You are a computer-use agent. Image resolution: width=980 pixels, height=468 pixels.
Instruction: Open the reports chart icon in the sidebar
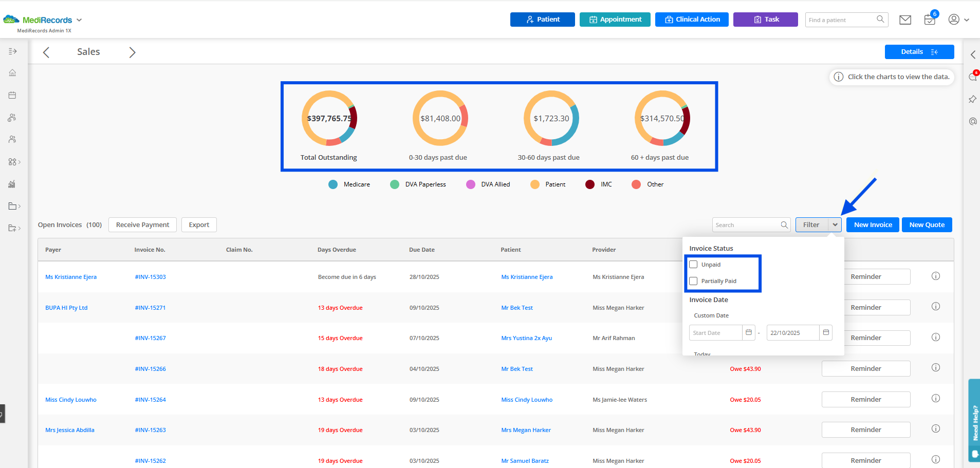[x=12, y=184]
